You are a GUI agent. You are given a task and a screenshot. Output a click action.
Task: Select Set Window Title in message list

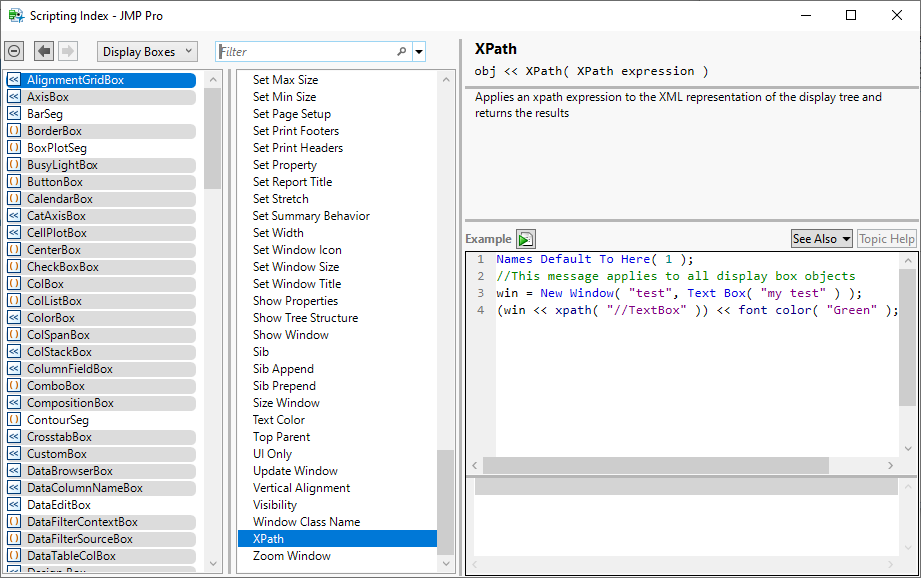click(x=297, y=284)
